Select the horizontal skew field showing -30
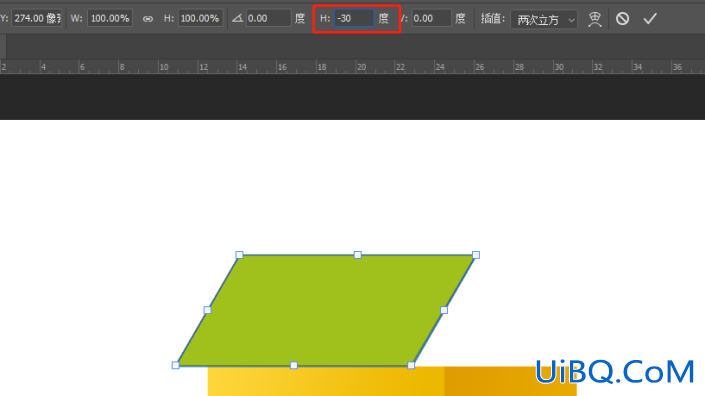Screen dimensions: 705x396 354,18
